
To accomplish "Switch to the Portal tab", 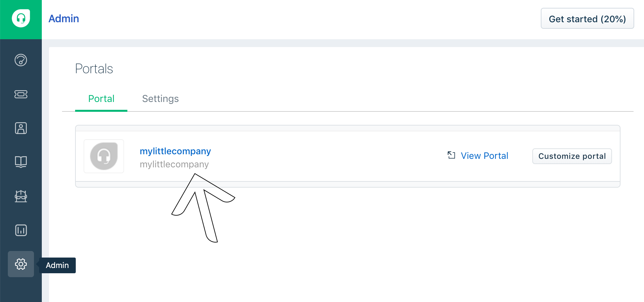I will (101, 99).
